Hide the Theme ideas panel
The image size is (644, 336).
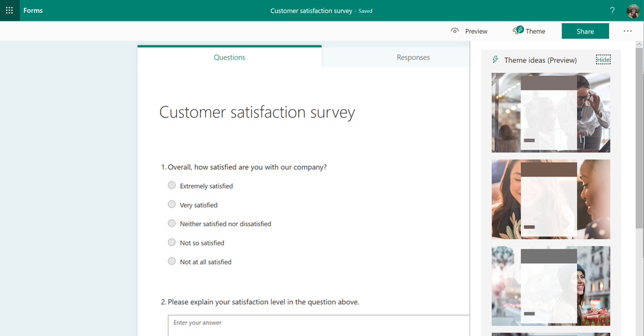(603, 59)
